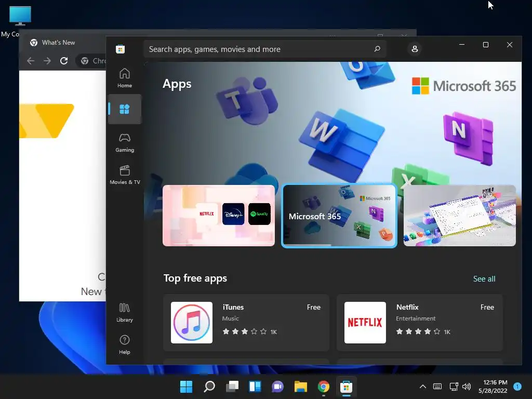The width and height of the screenshot is (532, 399).
Task: Open the Windows Start menu
Action: click(186, 387)
